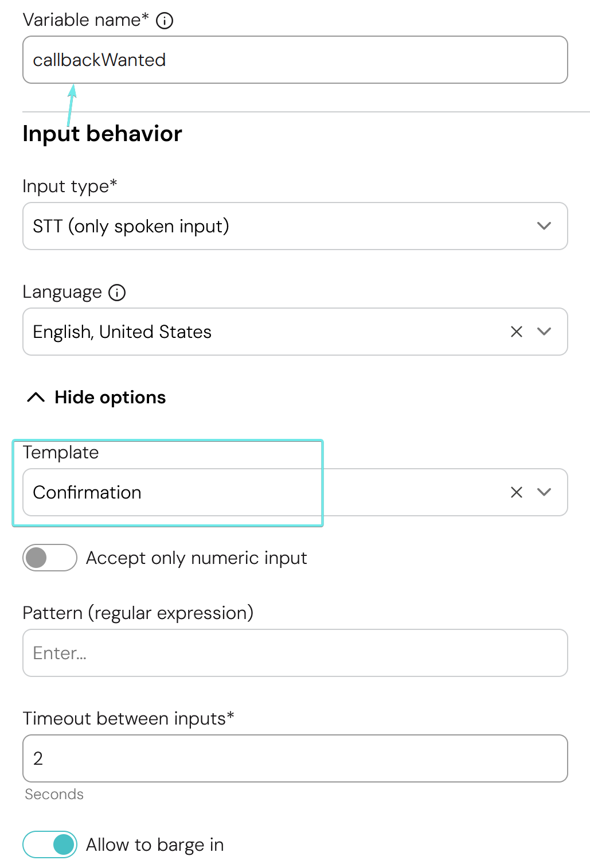Open Language list via its chevron arrow
The width and height of the screenshot is (590, 868).
[x=544, y=332]
